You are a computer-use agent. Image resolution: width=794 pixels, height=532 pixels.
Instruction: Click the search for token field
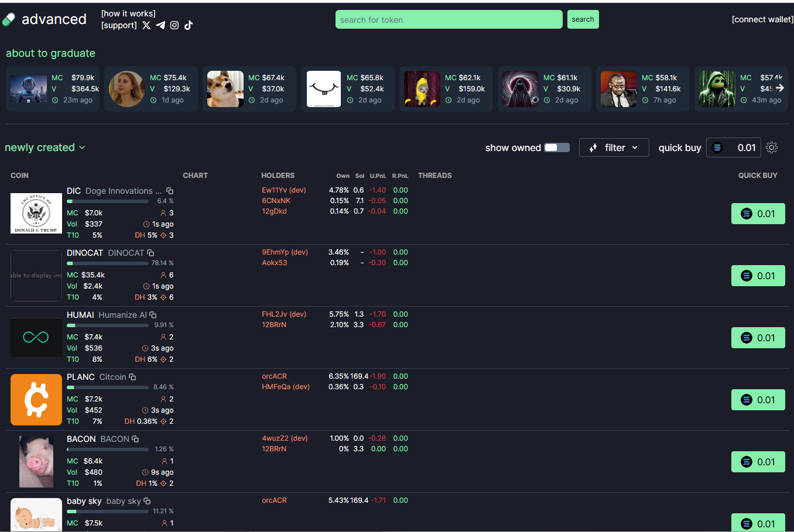[x=449, y=19]
